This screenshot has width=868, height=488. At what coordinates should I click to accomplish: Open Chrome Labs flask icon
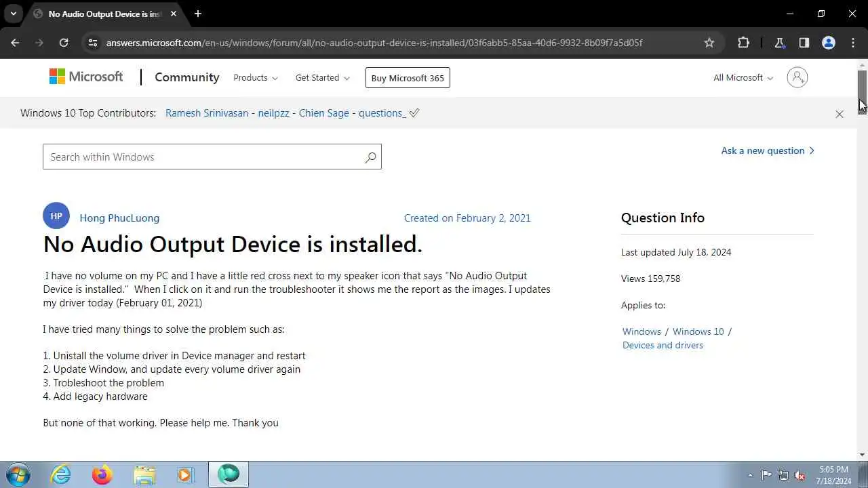(779, 43)
